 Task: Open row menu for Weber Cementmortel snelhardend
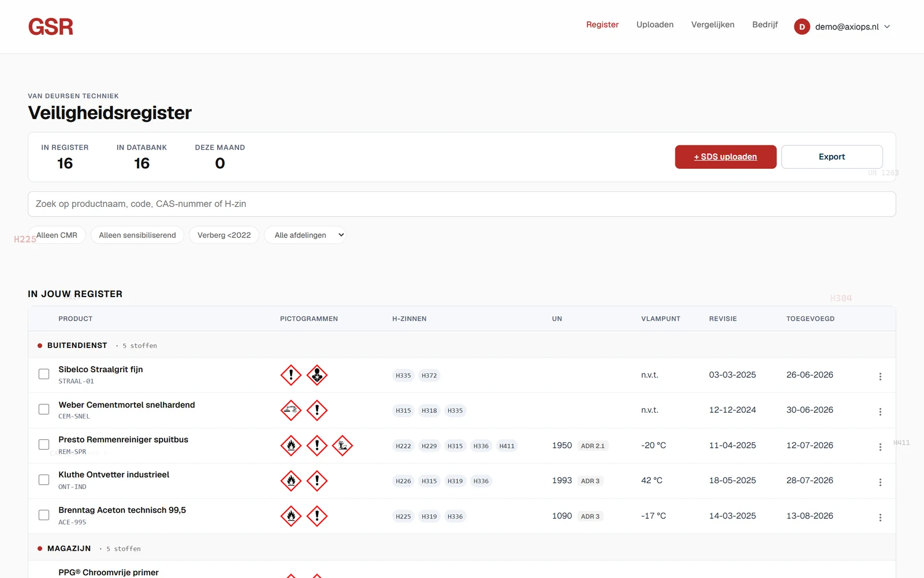pyautogui.click(x=880, y=412)
